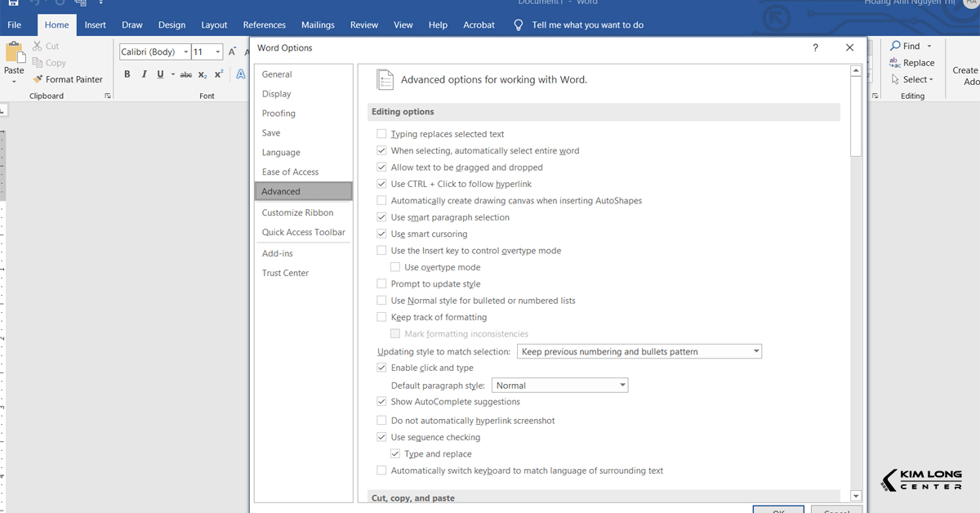Enable Typing replaces selected text

(381, 134)
